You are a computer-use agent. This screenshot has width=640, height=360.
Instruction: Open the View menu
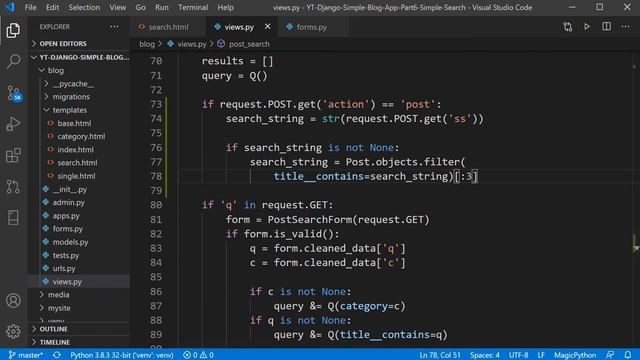coord(118,7)
